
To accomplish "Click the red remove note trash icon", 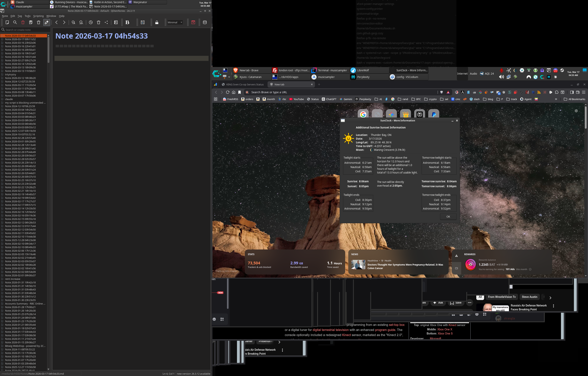I will (x=23, y=23).
